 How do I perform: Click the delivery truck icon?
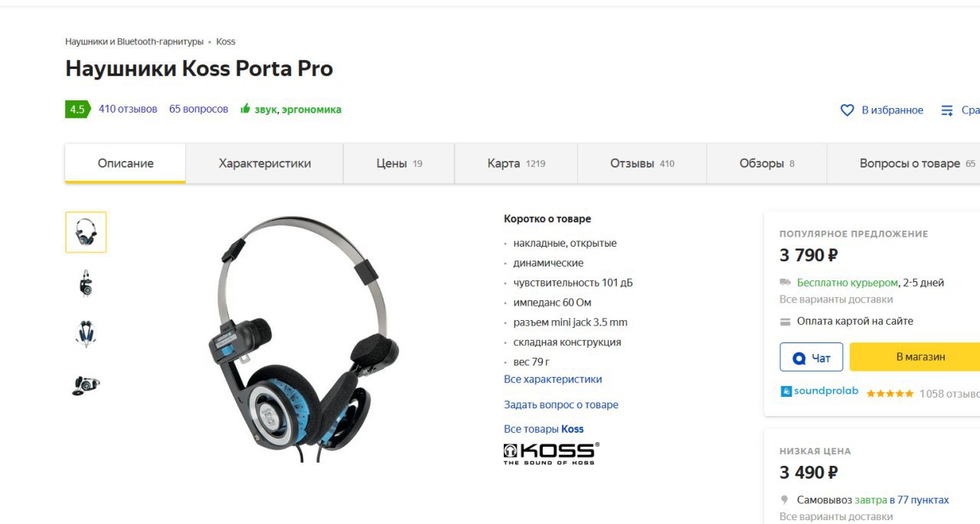coord(785,282)
